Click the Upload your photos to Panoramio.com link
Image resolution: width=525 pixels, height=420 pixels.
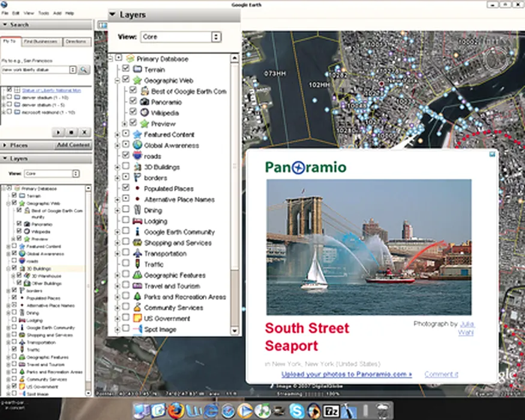point(346,374)
